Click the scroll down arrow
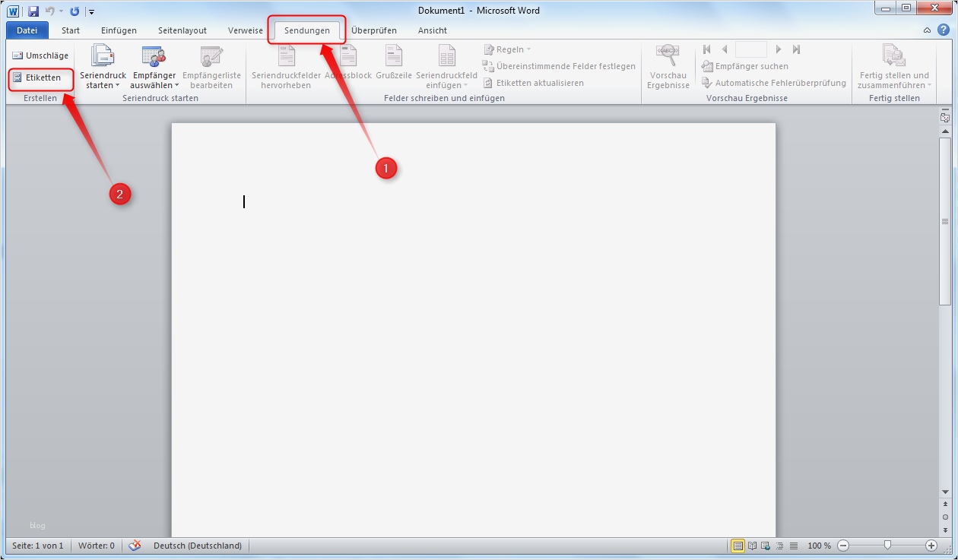Viewport: 958px width, 560px height. click(x=945, y=492)
